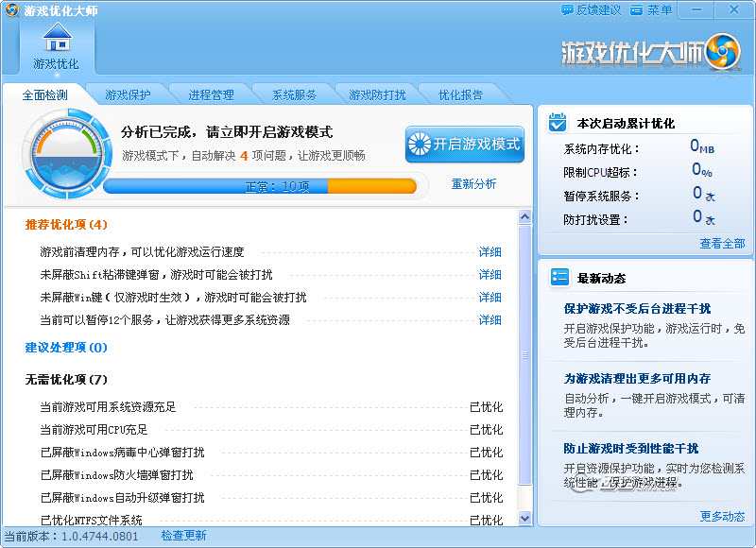
Task: Switch to the 系统服务 tab
Action: [294, 94]
